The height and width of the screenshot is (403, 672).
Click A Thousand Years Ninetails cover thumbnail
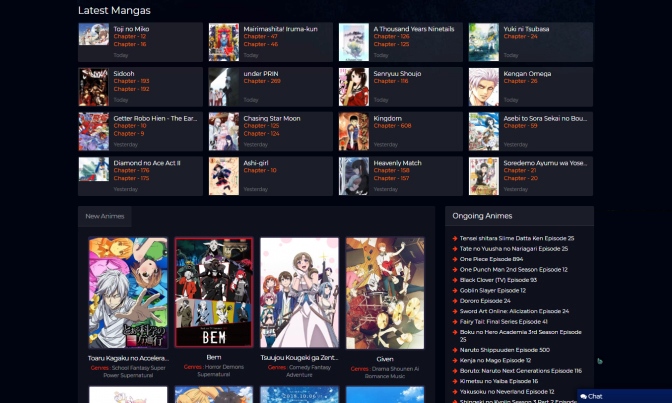(354, 42)
